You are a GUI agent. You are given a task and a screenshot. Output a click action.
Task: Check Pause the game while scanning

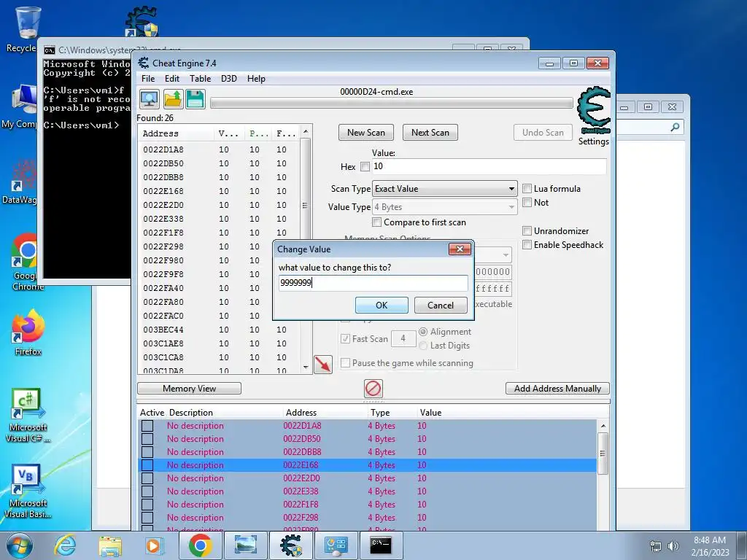click(x=345, y=363)
